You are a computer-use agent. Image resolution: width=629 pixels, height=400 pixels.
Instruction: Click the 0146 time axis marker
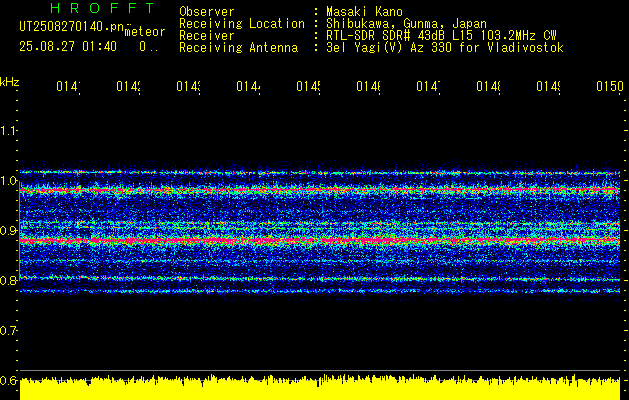369,86
